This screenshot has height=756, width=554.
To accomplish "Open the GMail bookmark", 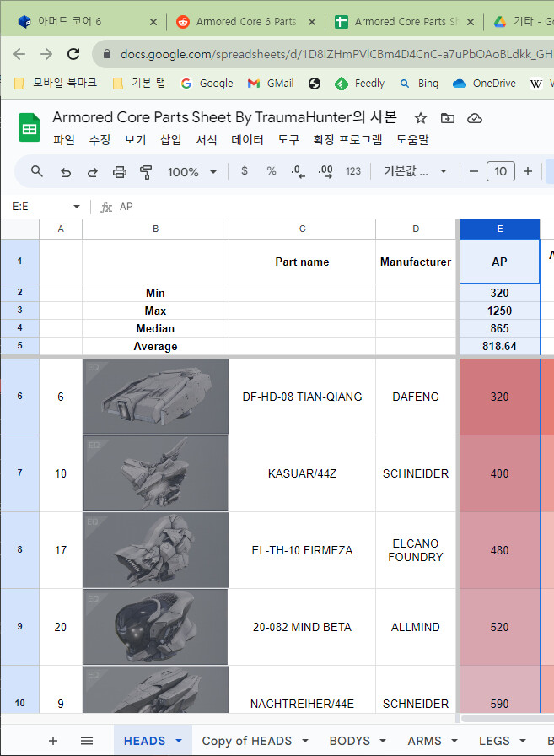I will coord(271,84).
